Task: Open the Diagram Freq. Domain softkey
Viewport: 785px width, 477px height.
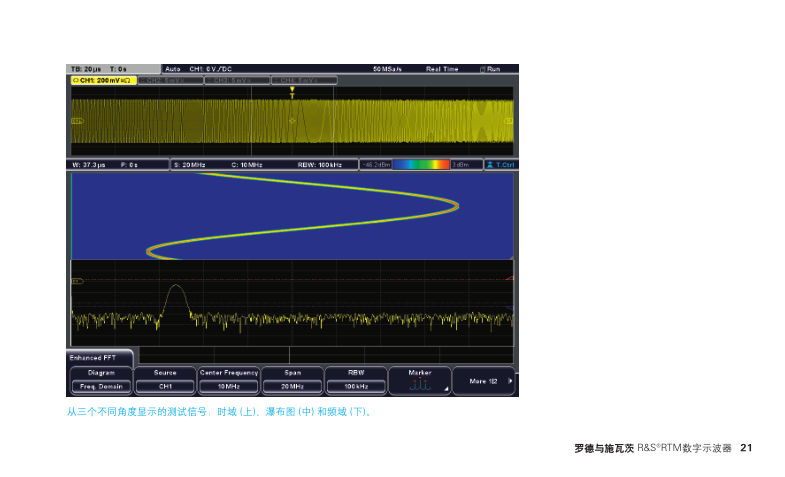Action: 101,380
